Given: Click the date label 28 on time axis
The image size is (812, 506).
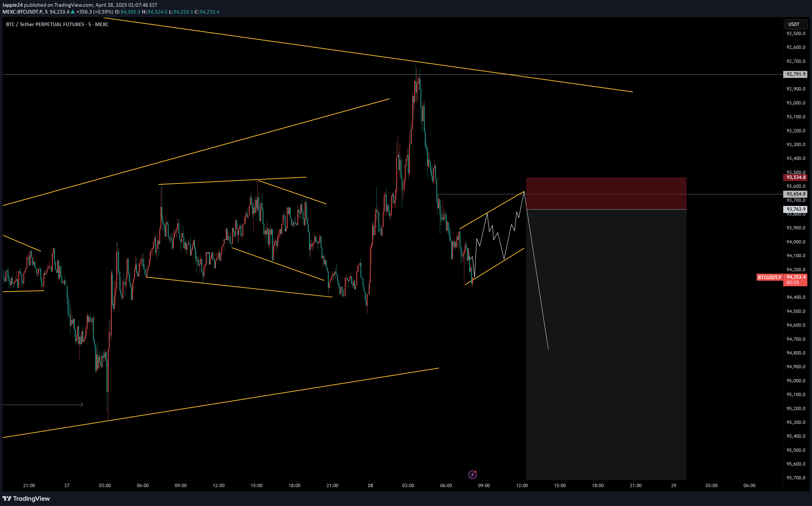Looking at the screenshot, I should click(x=370, y=485).
